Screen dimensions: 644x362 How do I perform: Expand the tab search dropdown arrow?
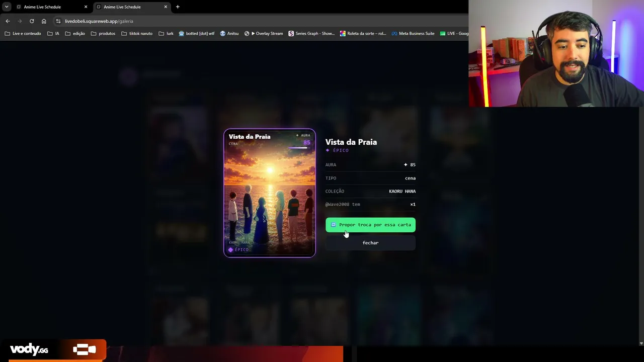[7, 7]
